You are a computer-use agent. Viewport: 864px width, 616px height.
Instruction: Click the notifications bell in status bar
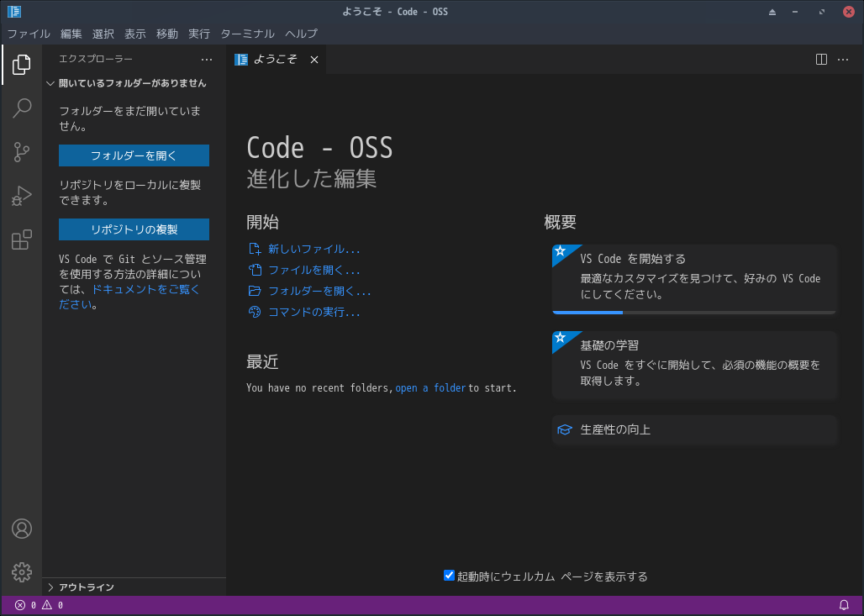point(844,605)
